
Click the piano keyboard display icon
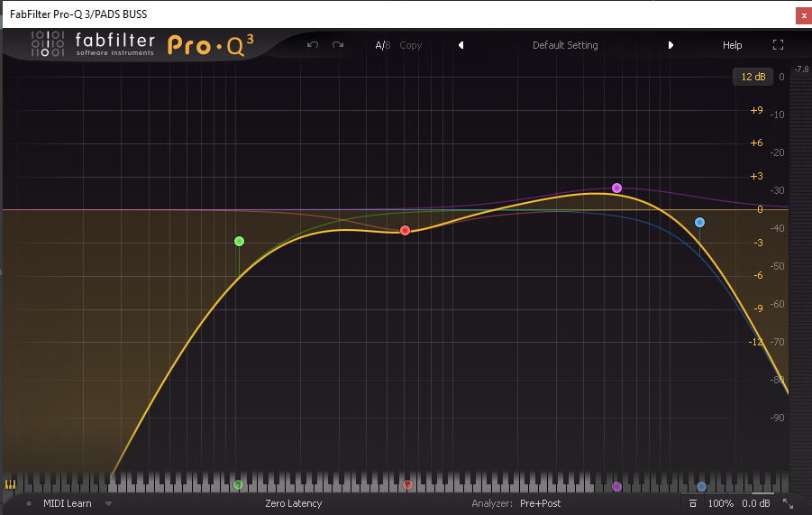coord(11,484)
